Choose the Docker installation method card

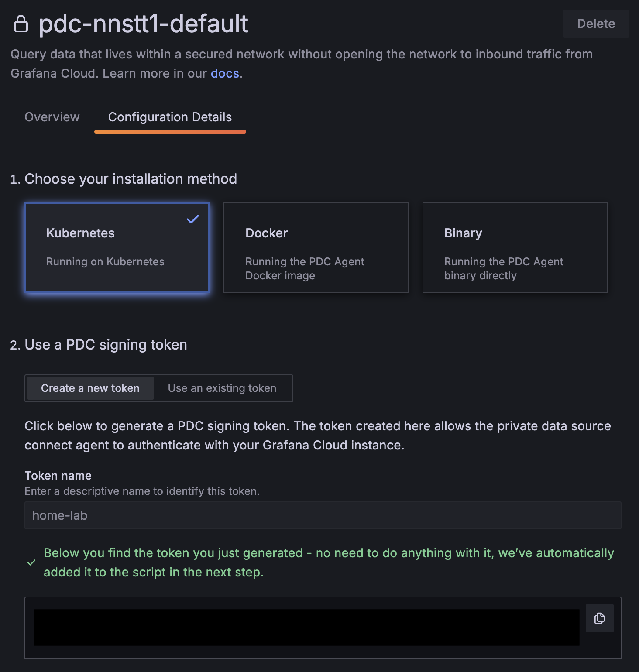(x=316, y=248)
